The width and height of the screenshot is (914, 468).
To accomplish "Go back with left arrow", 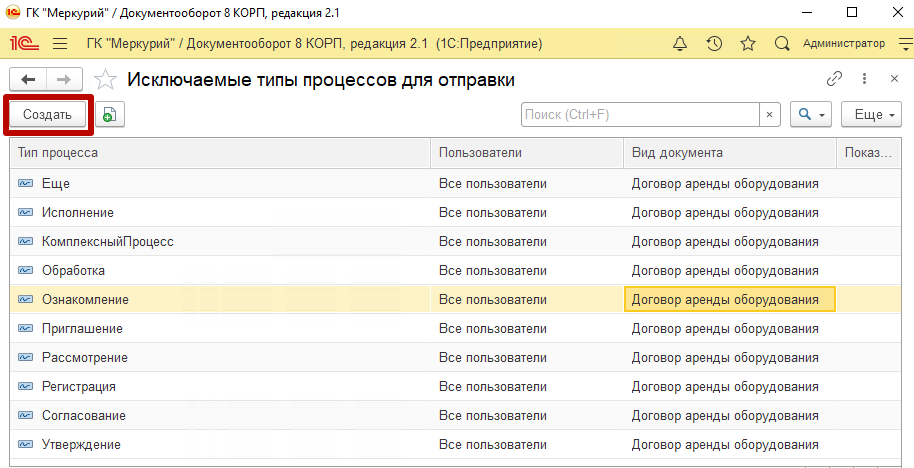I will 28,79.
